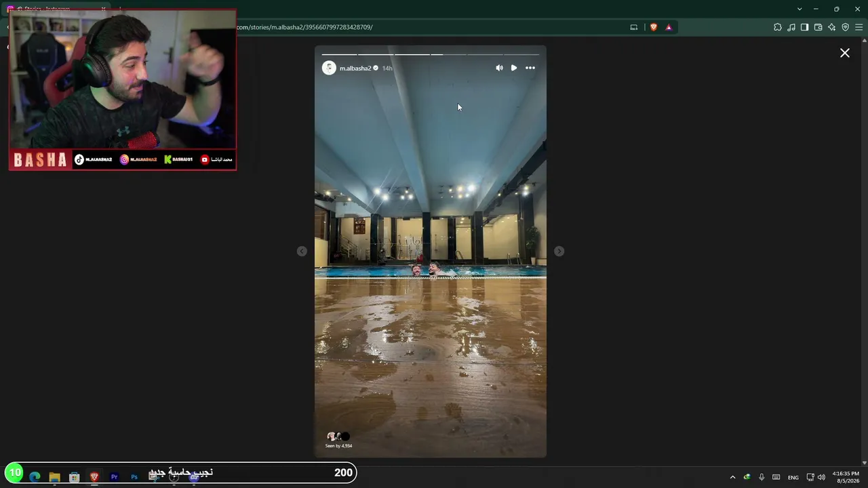Click the browser address bar URL
This screenshot has width=868, height=488.
click(304, 27)
